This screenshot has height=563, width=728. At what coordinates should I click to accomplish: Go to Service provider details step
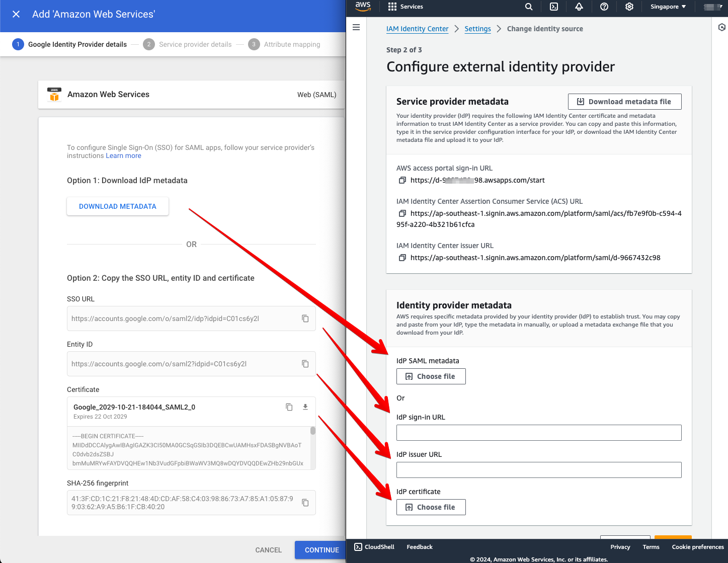pyautogui.click(x=188, y=44)
